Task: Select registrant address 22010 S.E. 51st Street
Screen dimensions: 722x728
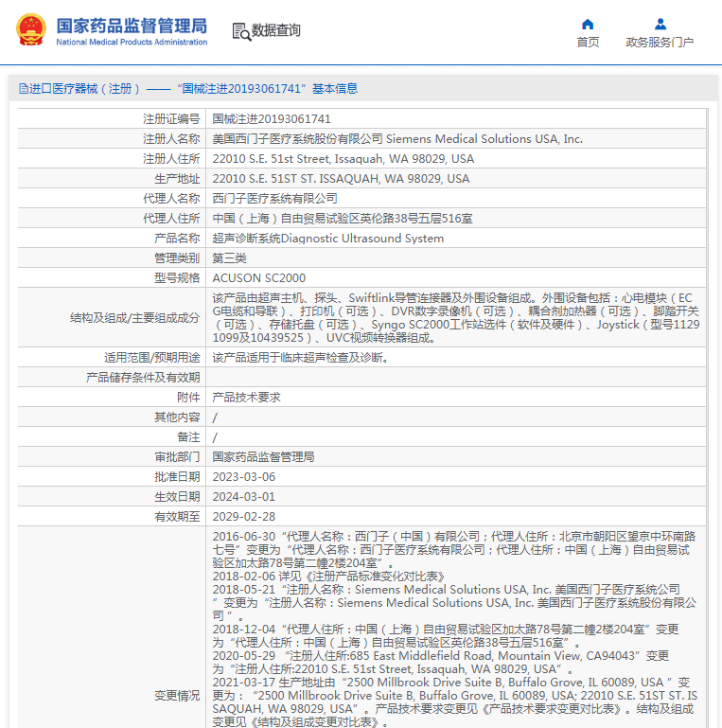Action: (343, 159)
